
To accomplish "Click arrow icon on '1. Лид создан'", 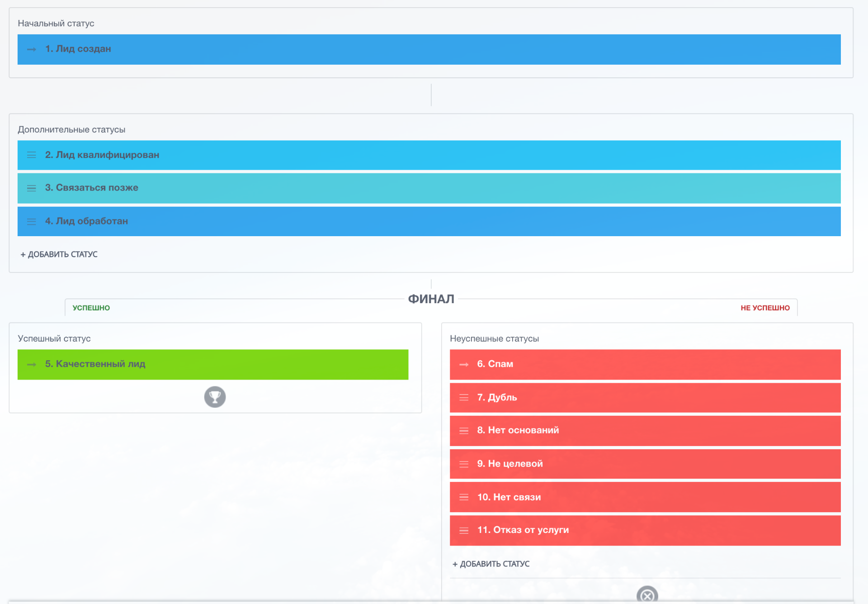I will [32, 49].
